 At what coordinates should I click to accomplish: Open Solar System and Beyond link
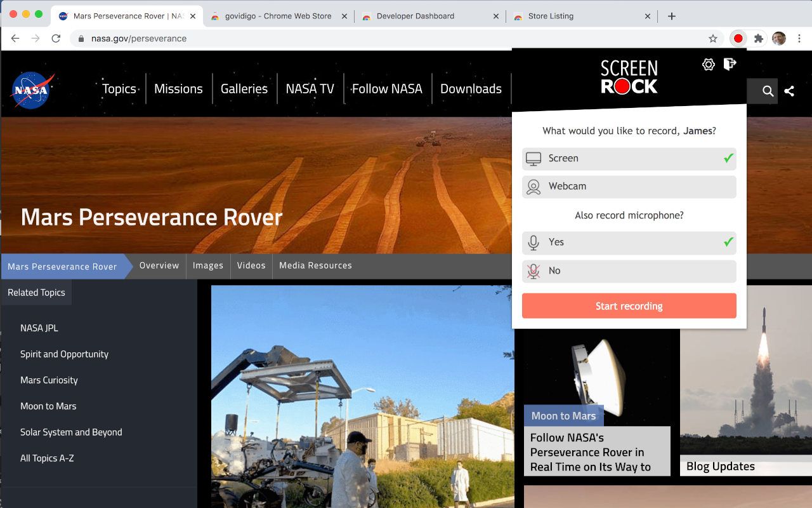(x=71, y=432)
